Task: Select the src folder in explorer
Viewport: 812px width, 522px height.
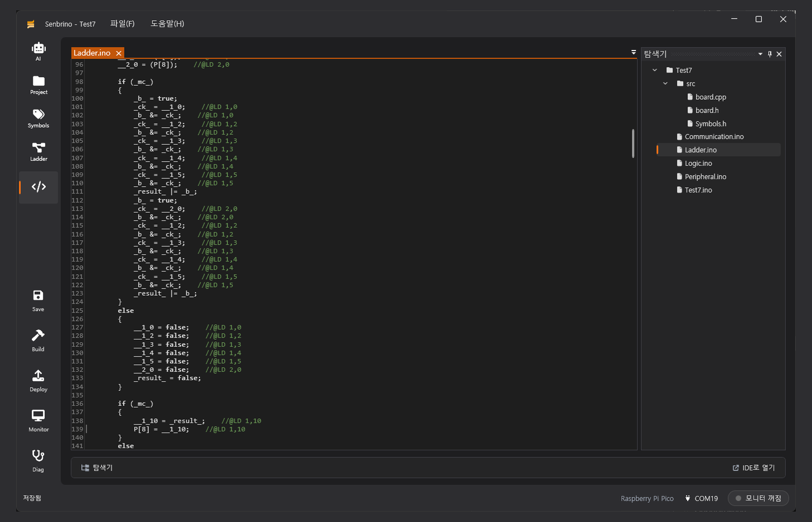Action: point(690,84)
